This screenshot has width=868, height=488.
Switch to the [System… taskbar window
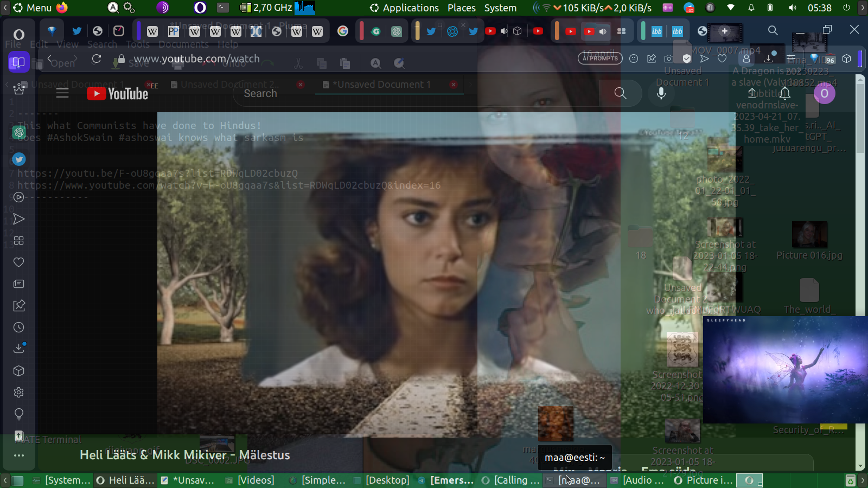click(x=61, y=480)
